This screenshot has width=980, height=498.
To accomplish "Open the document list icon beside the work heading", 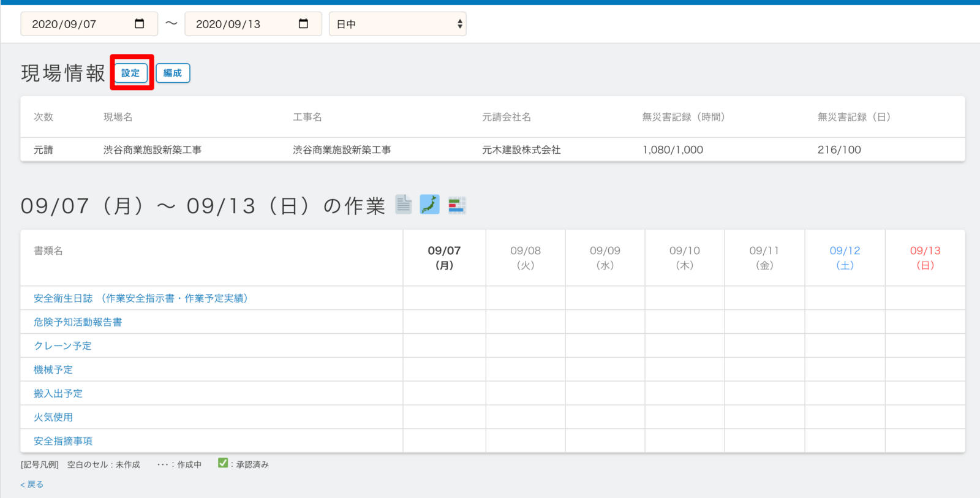I will click(403, 205).
